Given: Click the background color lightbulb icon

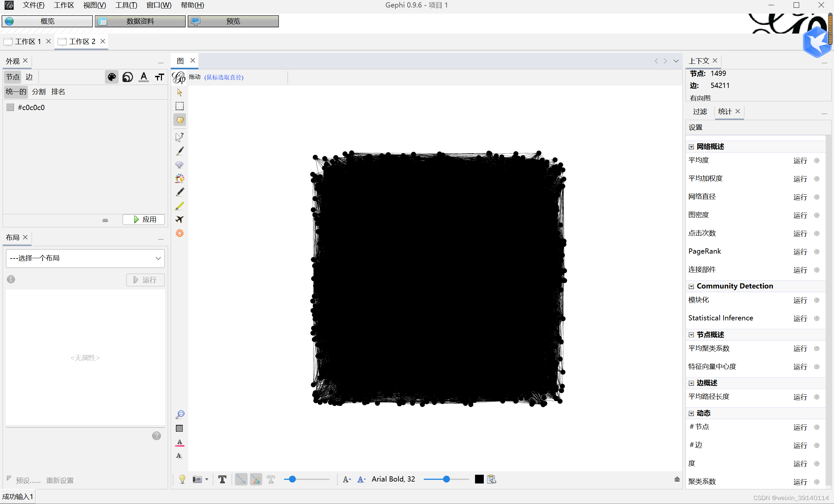Looking at the screenshot, I should pos(182,479).
